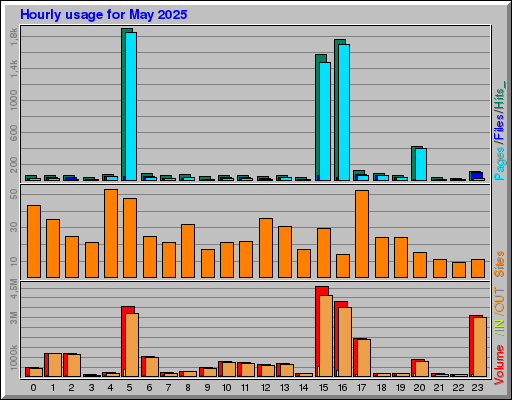
Task: Click the blue 'Files' legend label
Action: point(499,127)
